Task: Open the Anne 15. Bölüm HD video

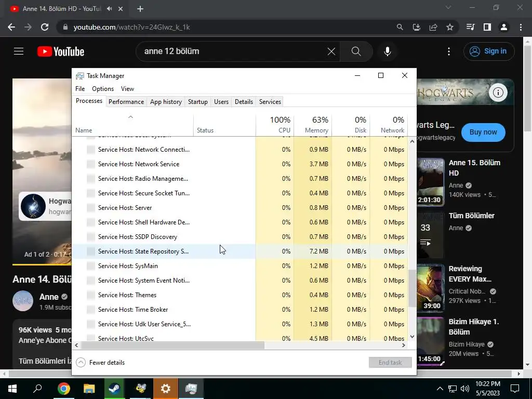Action: (474, 168)
